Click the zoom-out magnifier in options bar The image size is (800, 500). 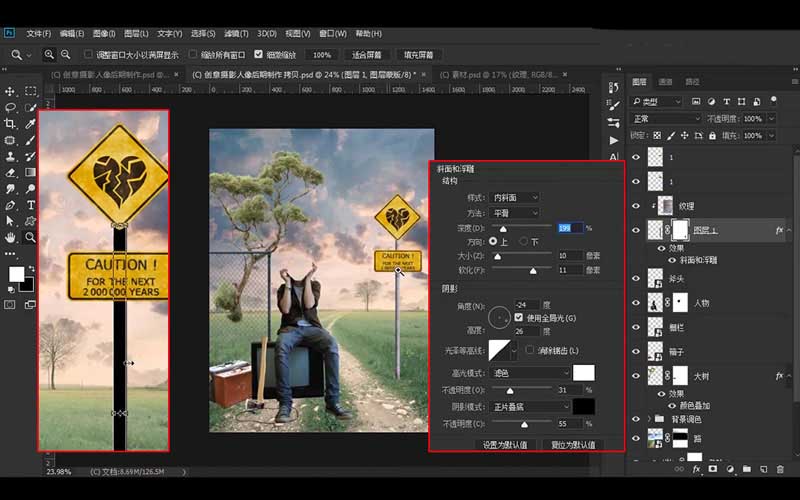click(65, 54)
